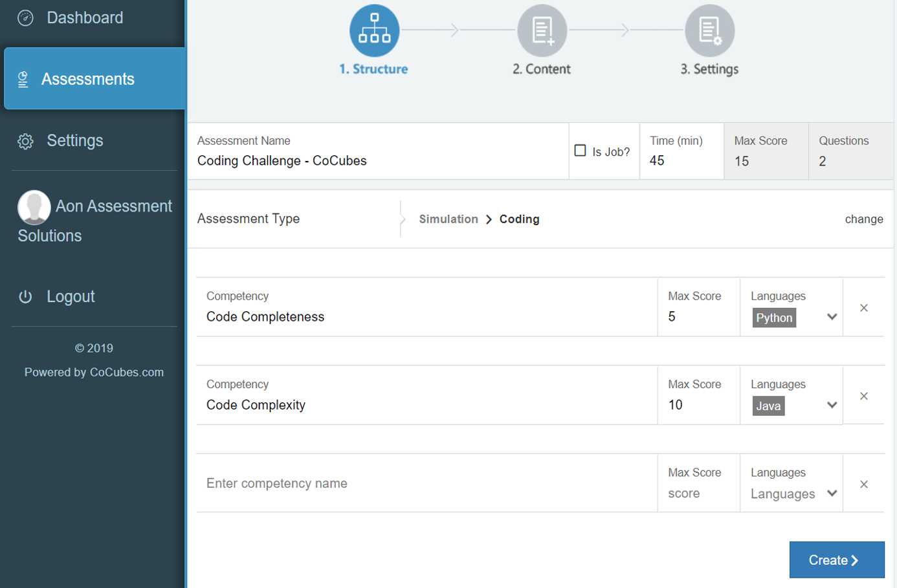Click the empty score field placeholder

(x=684, y=494)
